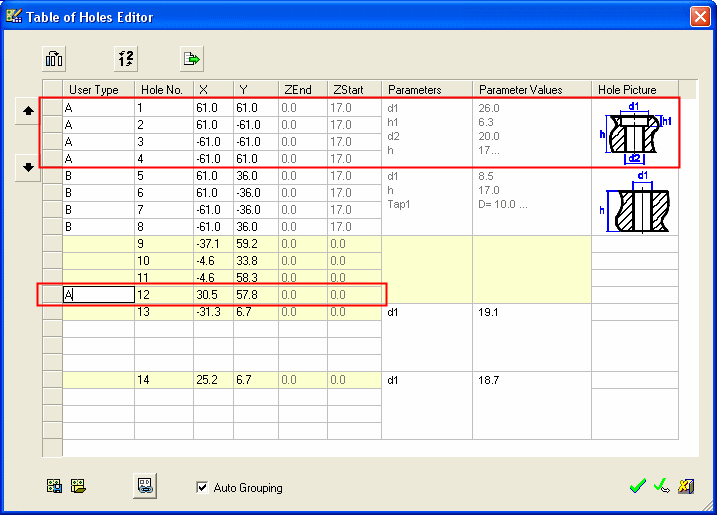Select the row header for hole 5

(52, 176)
